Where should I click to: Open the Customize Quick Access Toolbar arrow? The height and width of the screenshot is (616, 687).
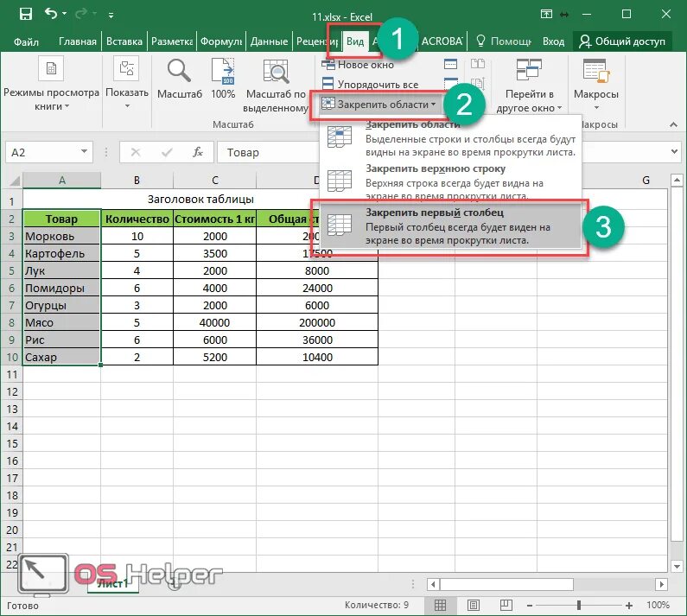[111, 16]
